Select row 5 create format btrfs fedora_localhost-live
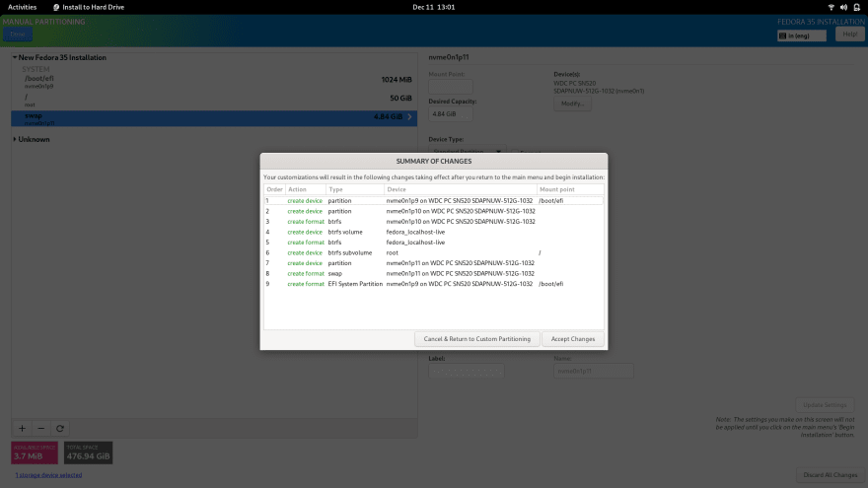The height and width of the screenshot is (488, 868). [x=433, y=243]
